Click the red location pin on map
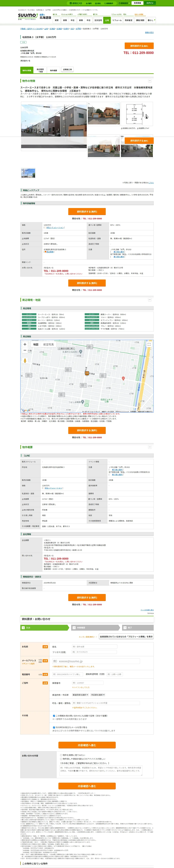 pyautogui.click(x=123, y=378)
